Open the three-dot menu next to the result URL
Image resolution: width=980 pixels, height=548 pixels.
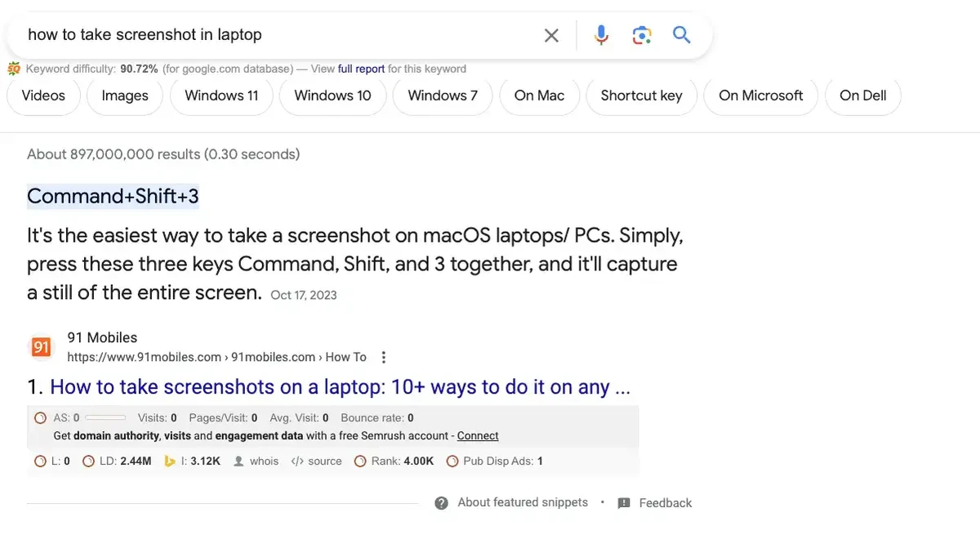click(x=383, y=356)
